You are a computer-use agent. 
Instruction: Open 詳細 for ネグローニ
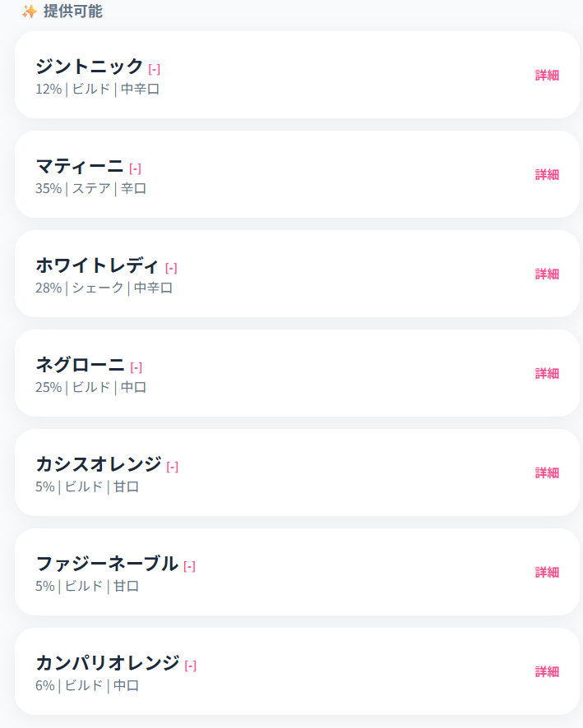tap(548, 373)
